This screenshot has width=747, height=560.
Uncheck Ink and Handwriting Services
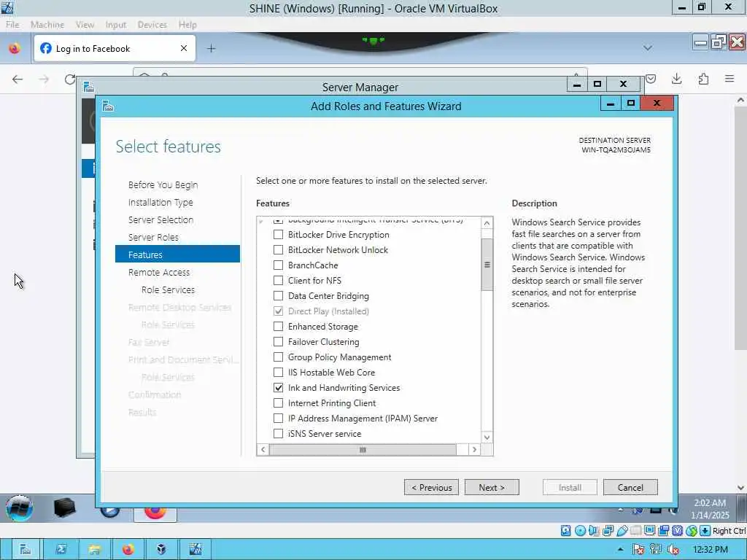278,388
